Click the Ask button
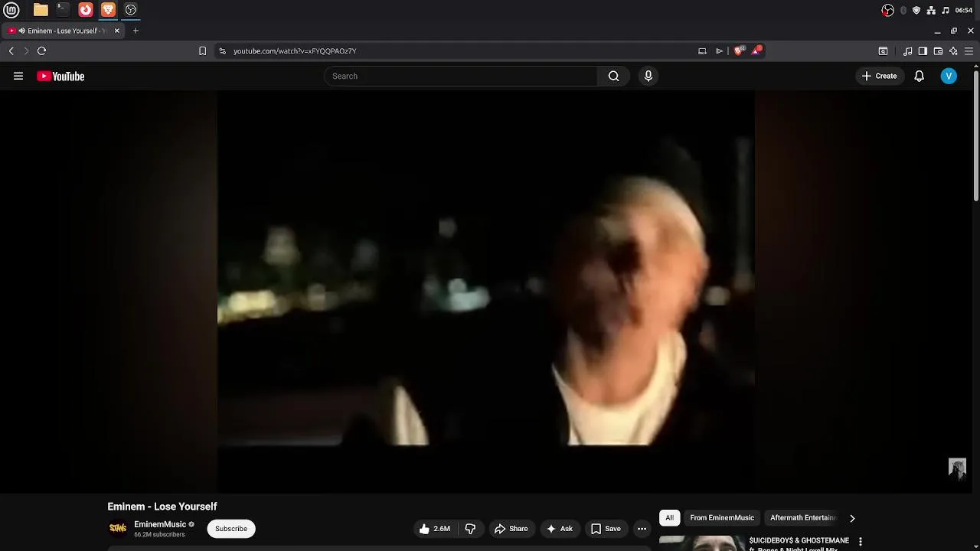 click(559, 529)
